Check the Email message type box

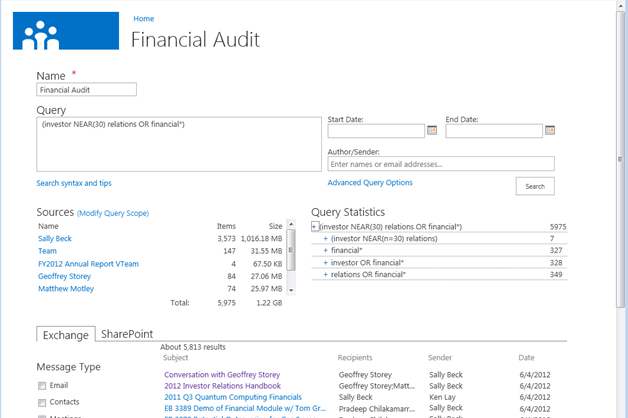coord(42,386)
